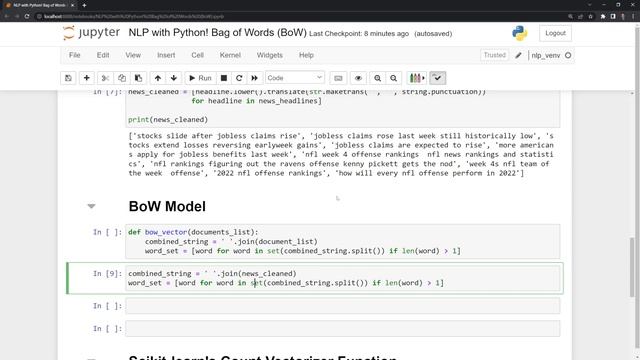640x360 pixels.
Task: Click the pencil edit mode icon
Action: pos(518,55)
